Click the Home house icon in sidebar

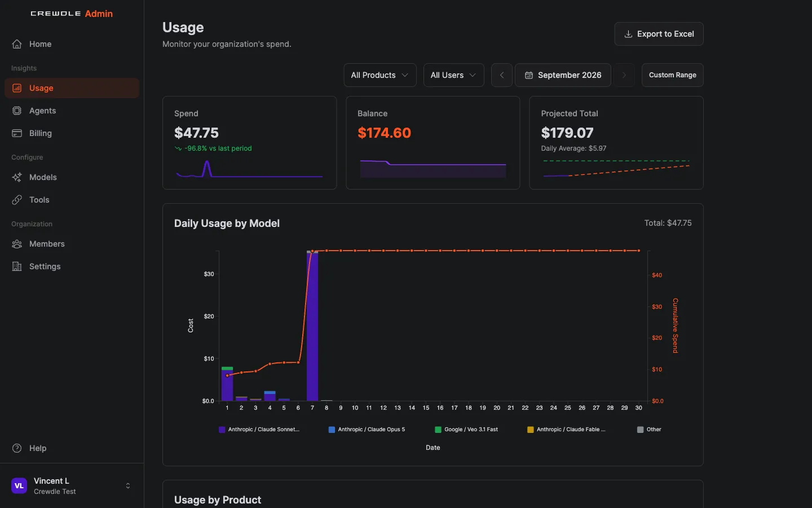pyautogui.click(x=17, y=44)
